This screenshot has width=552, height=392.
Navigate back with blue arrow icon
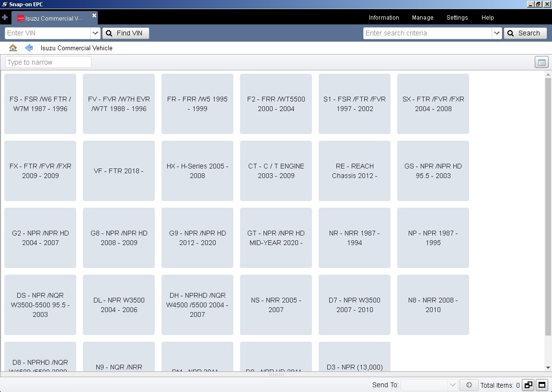coord(29,48)
